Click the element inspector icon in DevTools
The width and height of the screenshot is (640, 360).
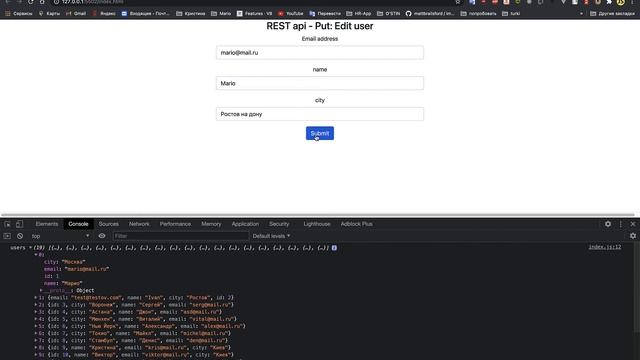click(7, 224)
